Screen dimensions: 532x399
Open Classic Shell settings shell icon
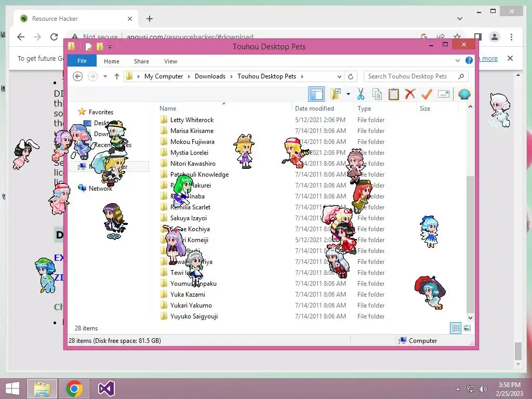[464, 94]
